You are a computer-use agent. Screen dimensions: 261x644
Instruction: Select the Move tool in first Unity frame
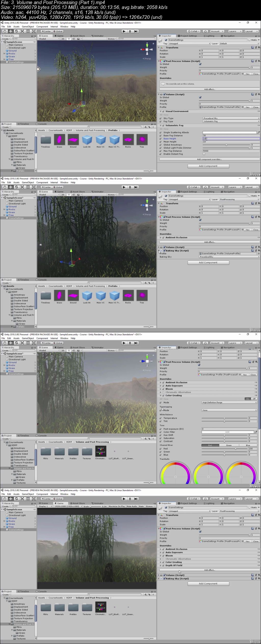pos(11,31)
